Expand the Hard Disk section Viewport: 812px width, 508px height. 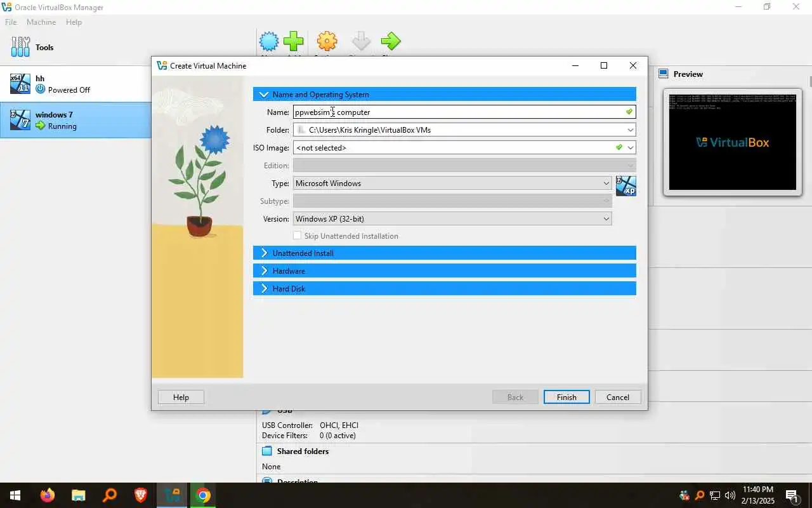coord(445,288)
